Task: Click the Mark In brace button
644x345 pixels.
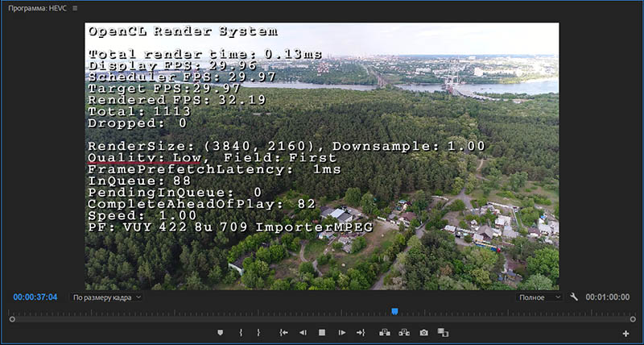Action: pyautogui.click(x=241, y=333)
